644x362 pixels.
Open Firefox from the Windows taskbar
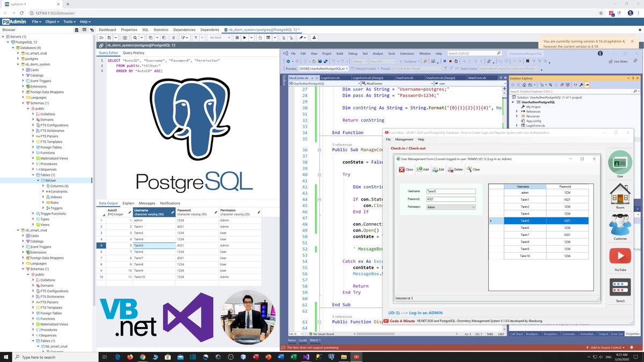(x=130, y=357)
